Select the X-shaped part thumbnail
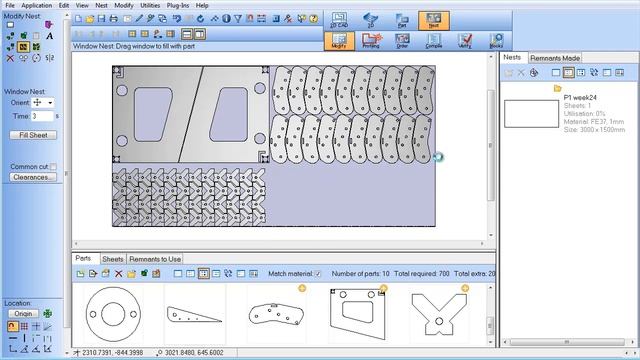 [x=439, y=314]
